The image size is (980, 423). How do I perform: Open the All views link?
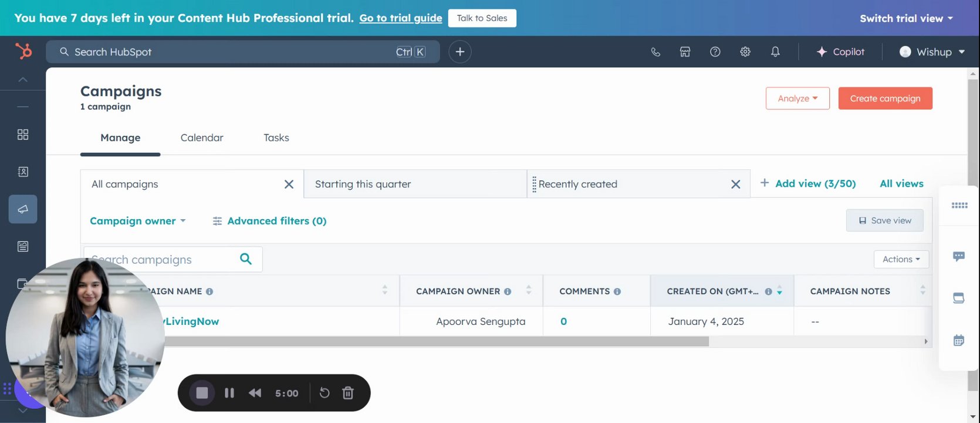coord(901,183)
